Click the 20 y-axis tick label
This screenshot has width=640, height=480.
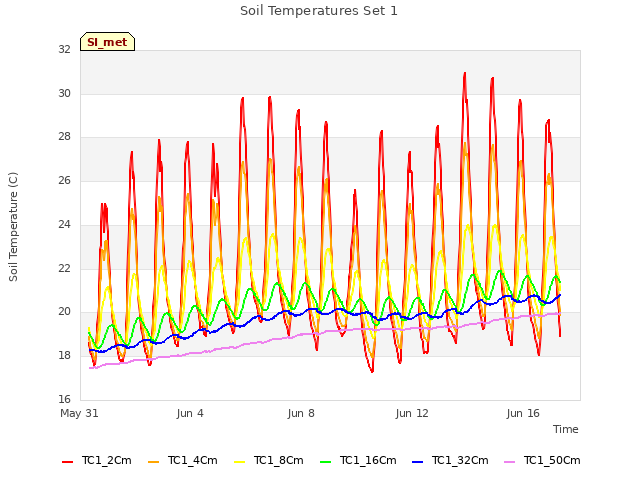(x=64, y=312)
